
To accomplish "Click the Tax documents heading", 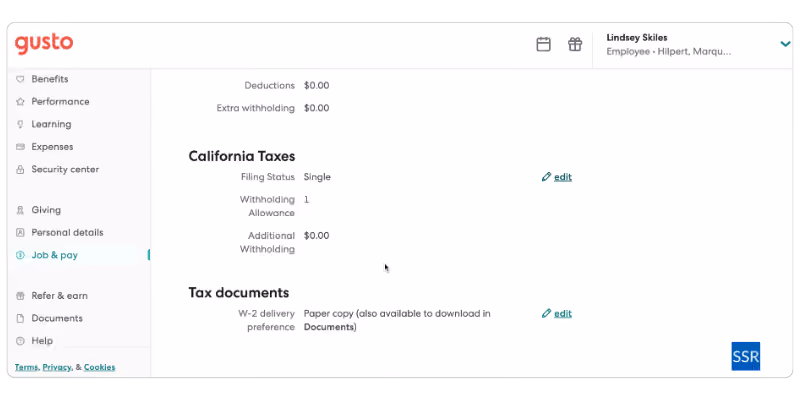I will (x=239, y=292).
